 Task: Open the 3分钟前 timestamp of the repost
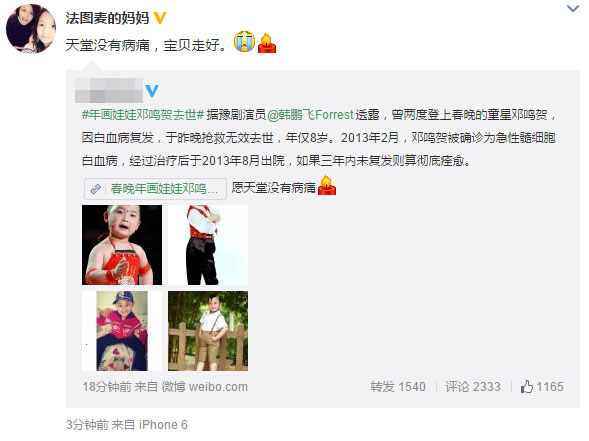(x=87, y=425)
